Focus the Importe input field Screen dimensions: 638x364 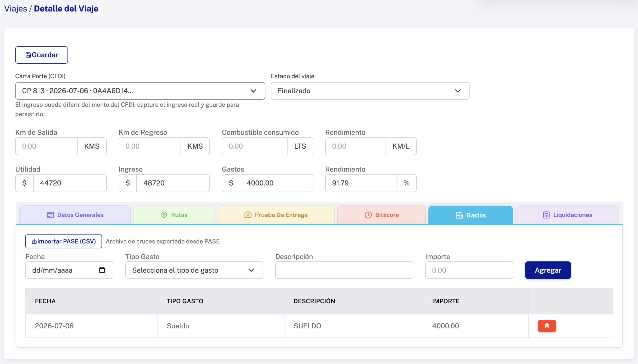click(x=469, y=270)
